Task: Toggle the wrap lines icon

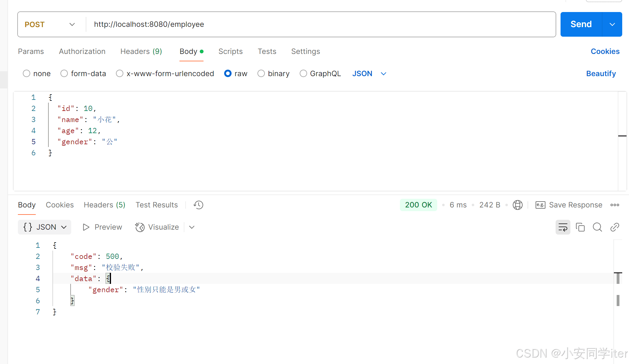Action: coord(563,227)
